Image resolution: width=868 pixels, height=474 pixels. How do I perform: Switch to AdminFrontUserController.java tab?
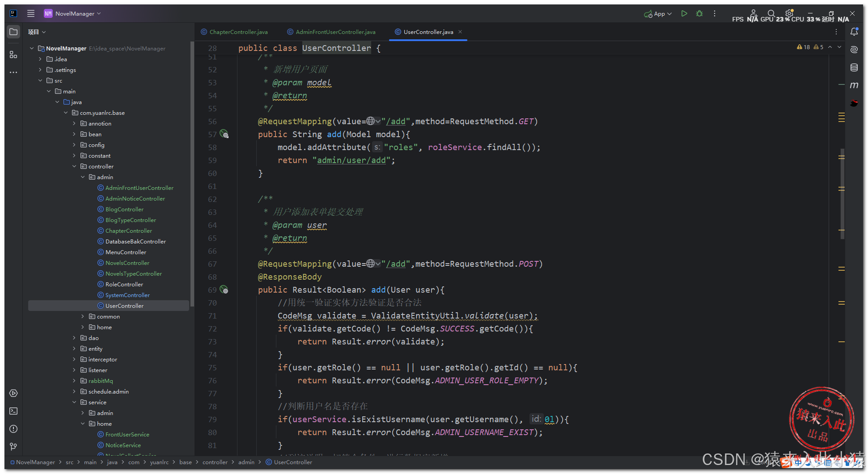tap(331, 32)
